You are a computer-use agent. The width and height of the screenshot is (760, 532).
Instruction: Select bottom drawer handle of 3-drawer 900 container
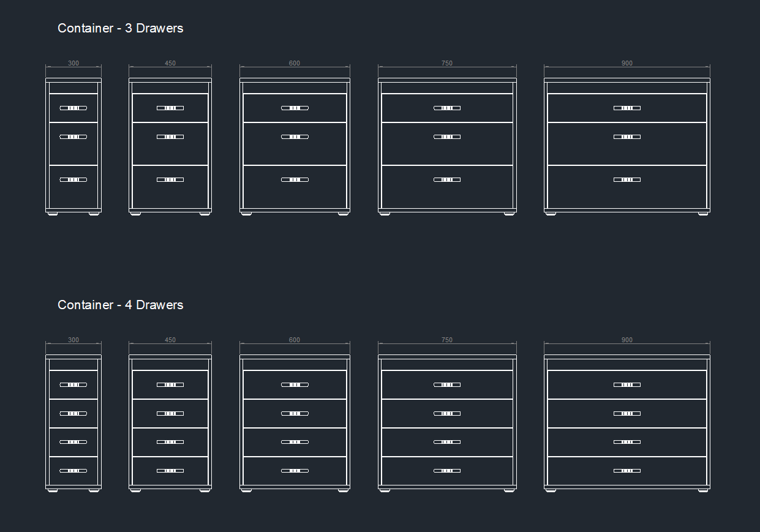pos(627,180)
